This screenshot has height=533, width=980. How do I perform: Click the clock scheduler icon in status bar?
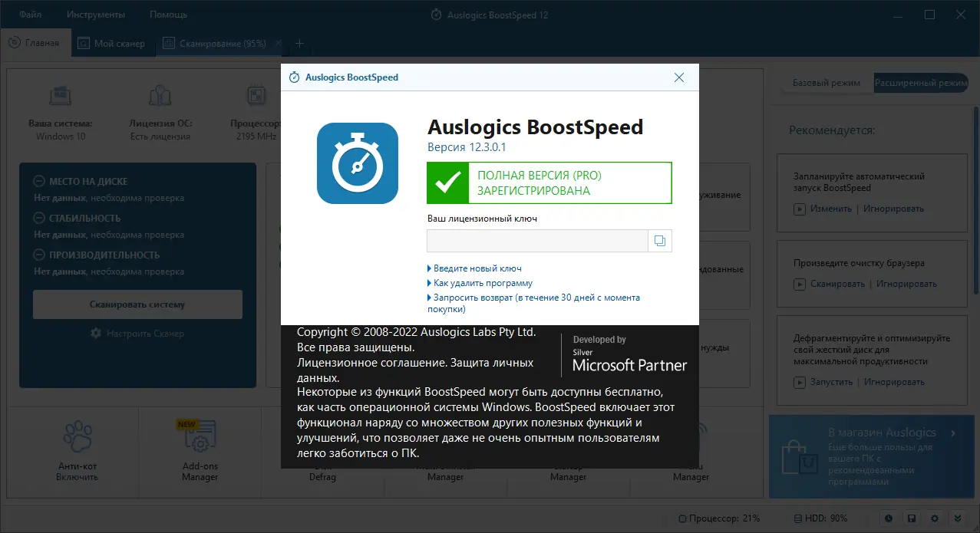[x=889, y=518]
